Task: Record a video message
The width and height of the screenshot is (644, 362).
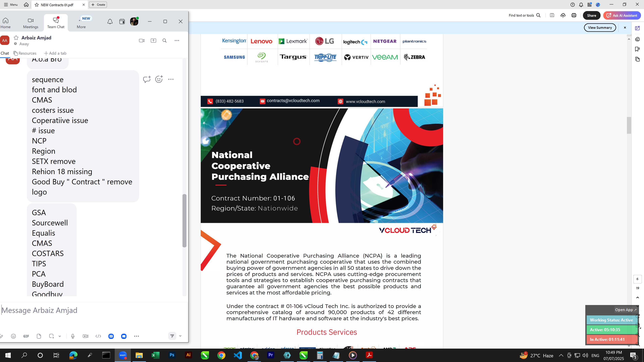Action: point(86,336)
